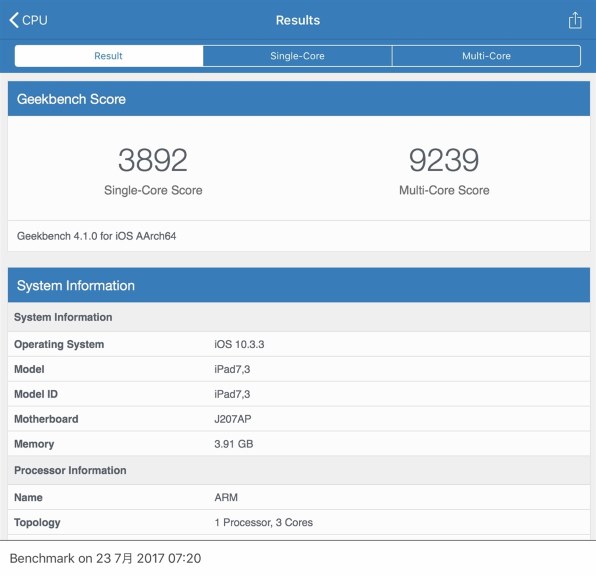
Task: Select the Geekbench 4.1.0 for iOS AArch64 text
Action: (x=97, y=236)
